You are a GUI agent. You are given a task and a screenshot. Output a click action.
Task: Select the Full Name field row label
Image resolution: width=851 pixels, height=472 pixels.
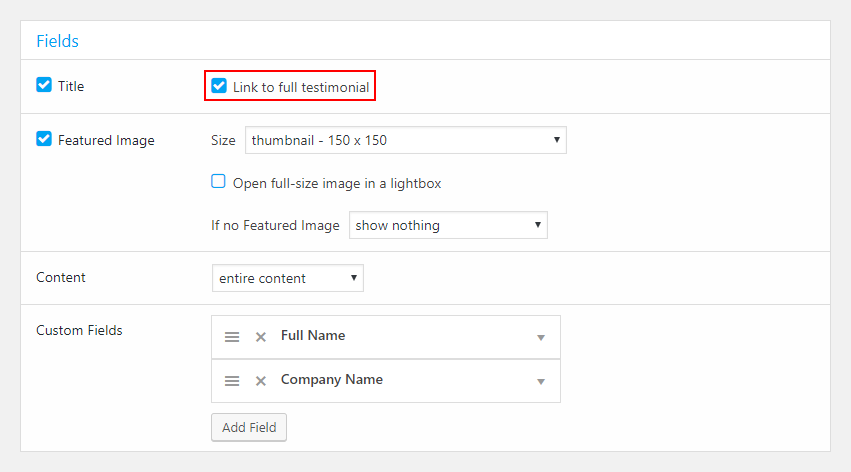click(313, 335)
